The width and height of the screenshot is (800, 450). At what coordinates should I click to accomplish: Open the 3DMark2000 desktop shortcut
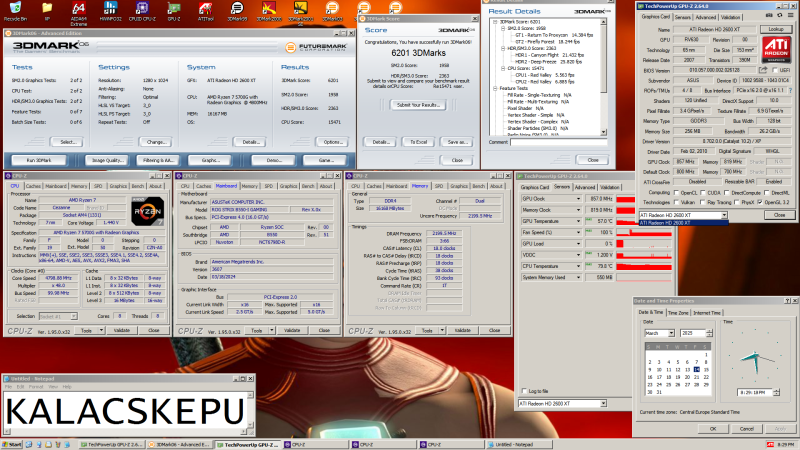click(x=269, y=9)
